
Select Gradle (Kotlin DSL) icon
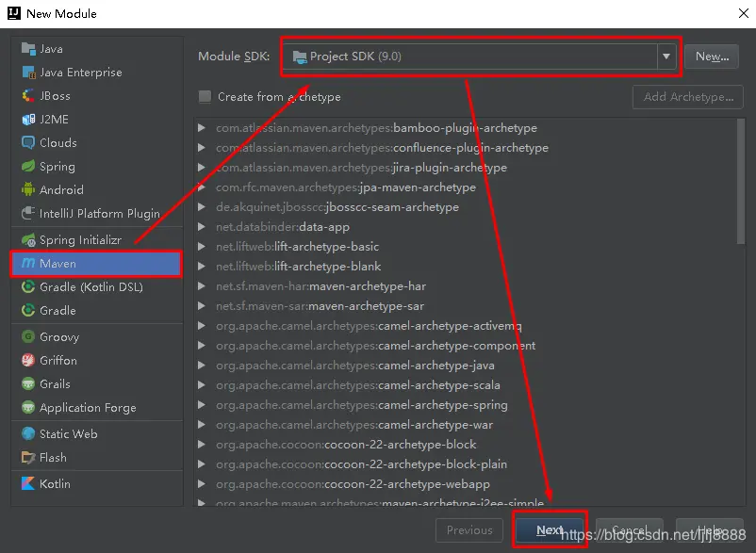(x=28, y=286)
